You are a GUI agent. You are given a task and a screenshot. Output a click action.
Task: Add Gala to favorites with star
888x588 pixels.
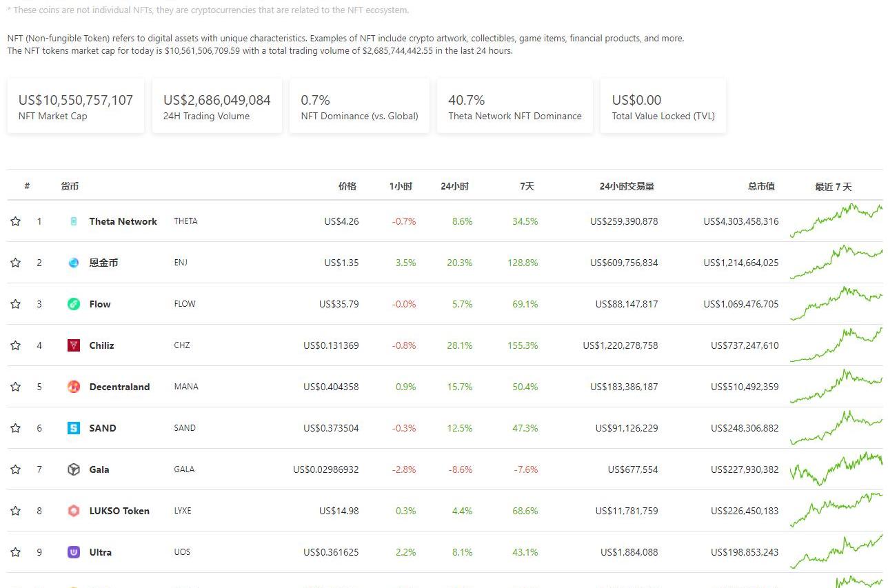(16, 469)
